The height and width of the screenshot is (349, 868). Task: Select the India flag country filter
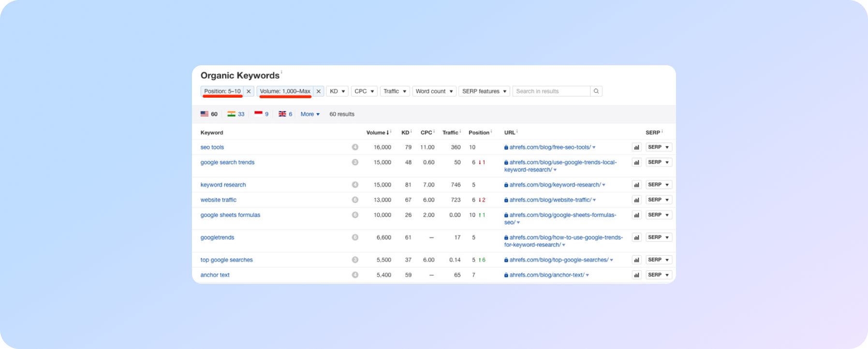click(236, 114)
